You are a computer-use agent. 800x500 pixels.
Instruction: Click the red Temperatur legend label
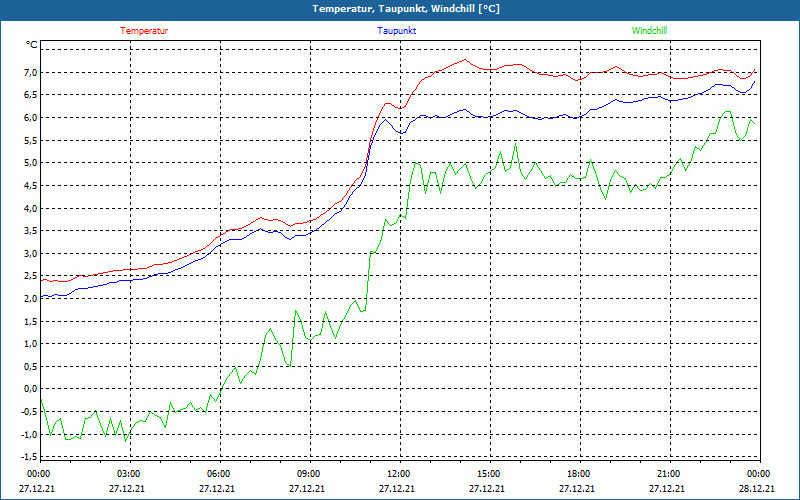(144, 31)
